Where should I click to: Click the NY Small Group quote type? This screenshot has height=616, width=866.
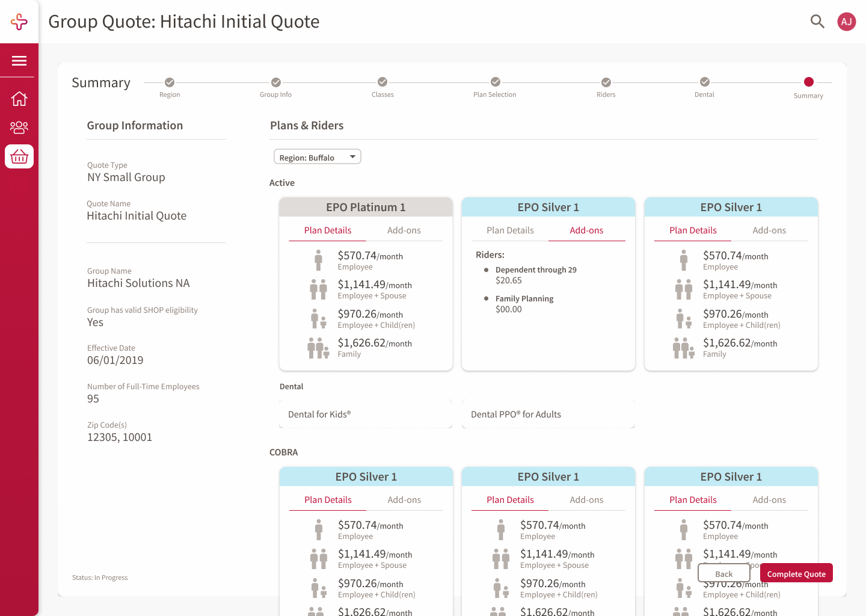(126, 177)
